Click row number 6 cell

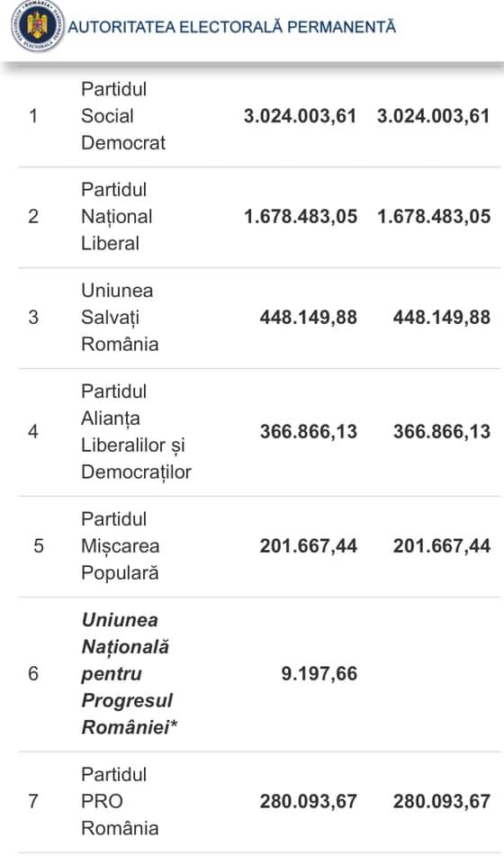tap(33, 674)
